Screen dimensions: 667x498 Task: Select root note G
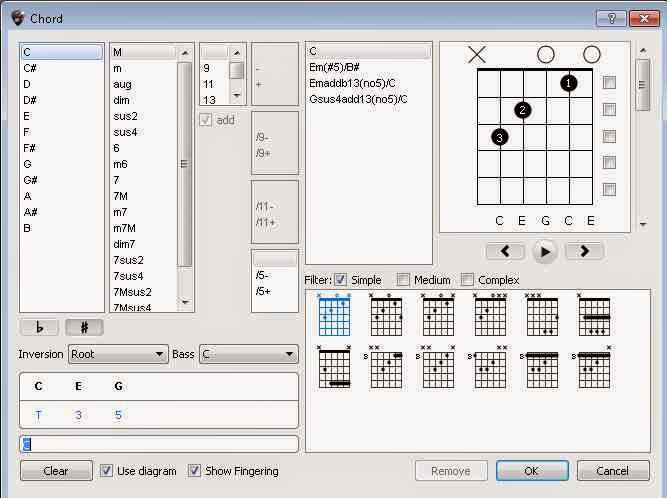tap(61, 164)
